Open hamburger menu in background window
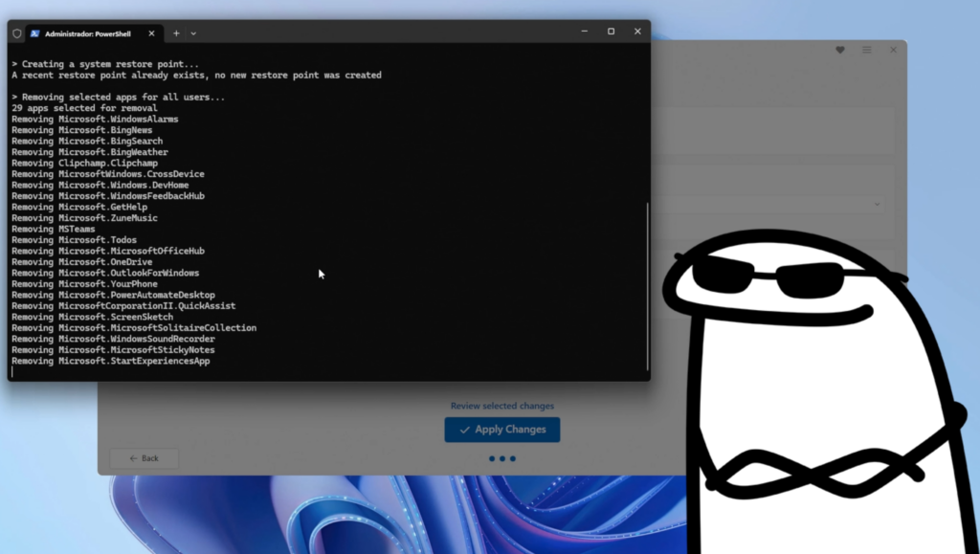The width and height of the screenshot is (980, 554). pos(867,50)
